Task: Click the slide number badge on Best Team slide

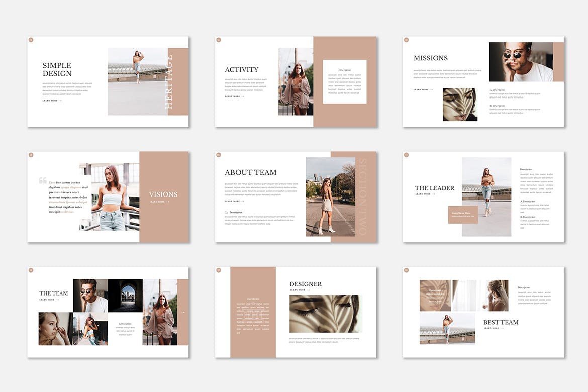Action: [x=406, y=270]
